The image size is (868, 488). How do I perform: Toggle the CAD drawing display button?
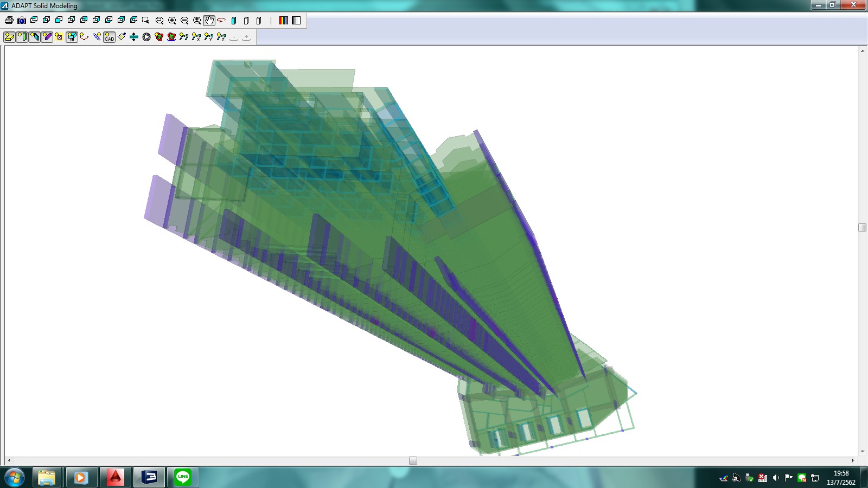click(109, 37)
